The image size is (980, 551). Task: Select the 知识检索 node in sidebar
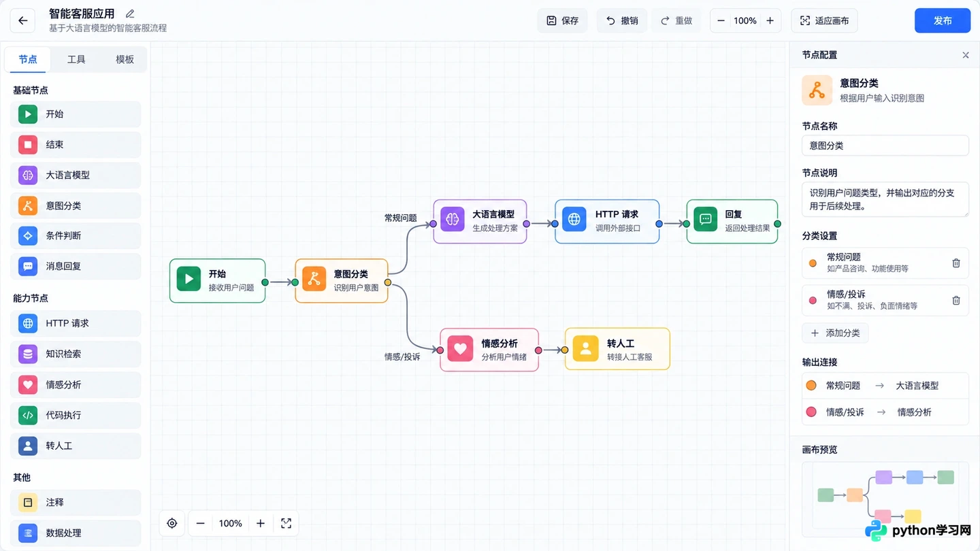click(x=76, y=354)
